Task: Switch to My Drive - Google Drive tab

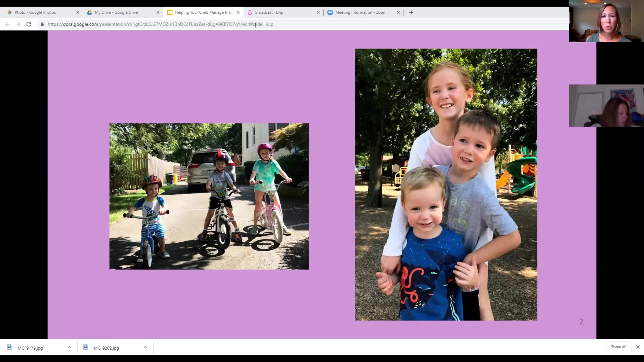Action: (x=116, y=12)
